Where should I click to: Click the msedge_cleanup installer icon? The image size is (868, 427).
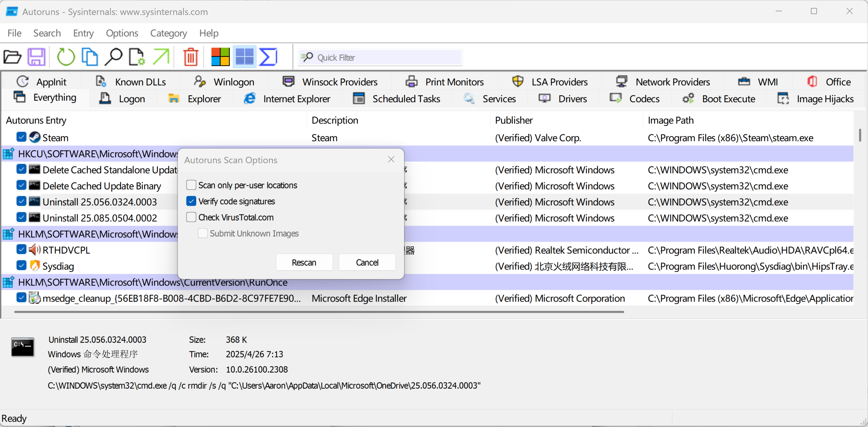click(34, 298)
